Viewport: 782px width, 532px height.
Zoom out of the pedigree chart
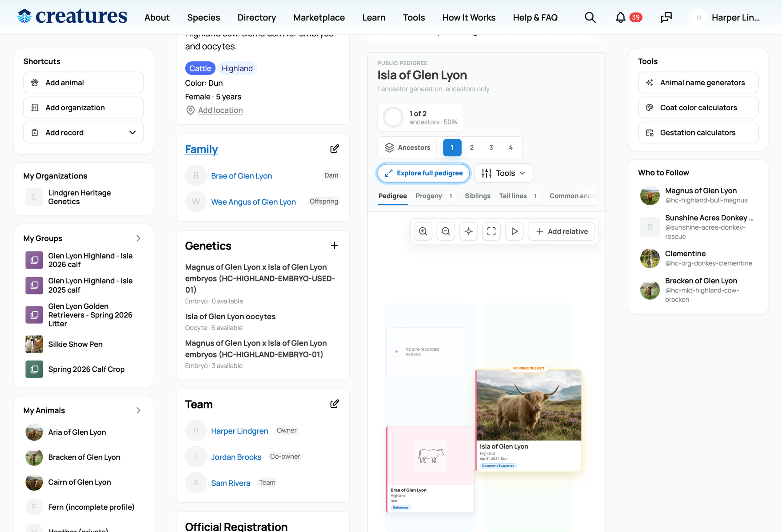[446, 231]
